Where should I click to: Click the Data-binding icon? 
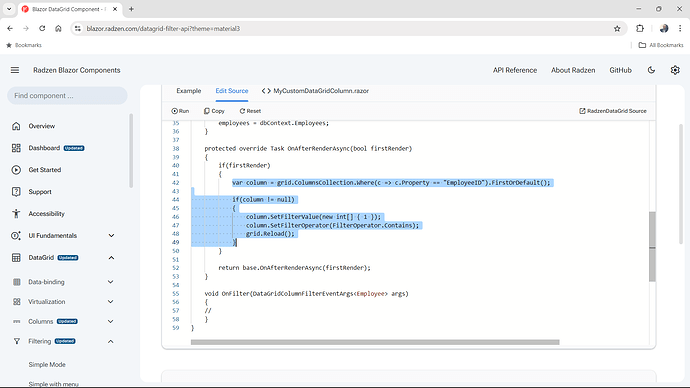coord(17,282)
